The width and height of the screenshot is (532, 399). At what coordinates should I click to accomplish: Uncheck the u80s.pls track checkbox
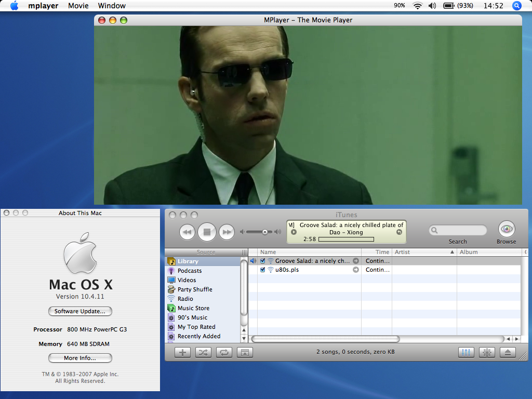click(x=262, y=270)
